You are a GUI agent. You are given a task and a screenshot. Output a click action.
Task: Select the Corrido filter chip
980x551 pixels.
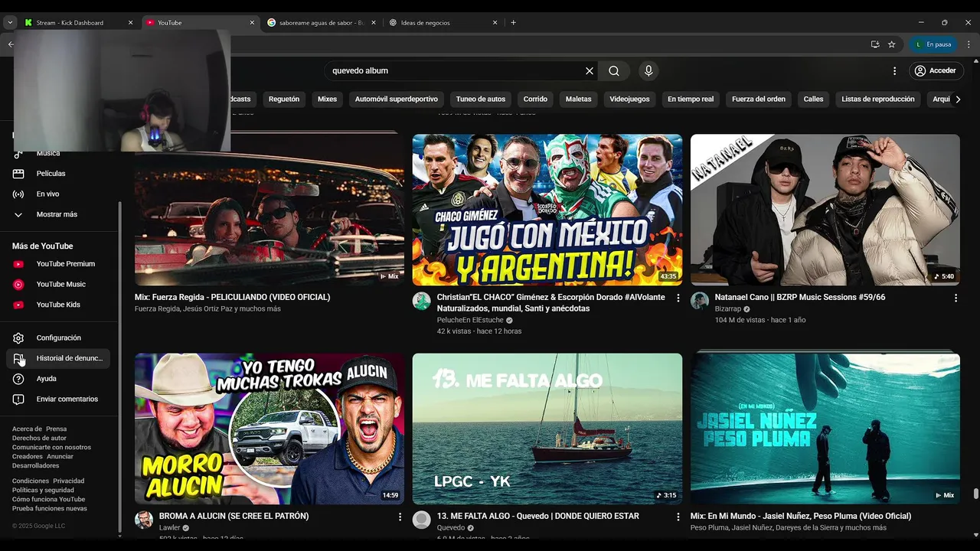[x=535, y=99]
